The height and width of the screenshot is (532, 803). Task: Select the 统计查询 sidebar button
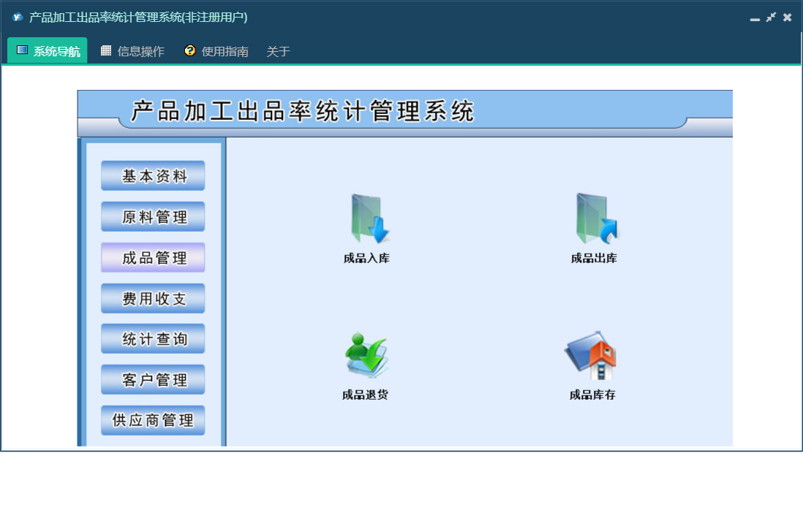pos(153,338)
